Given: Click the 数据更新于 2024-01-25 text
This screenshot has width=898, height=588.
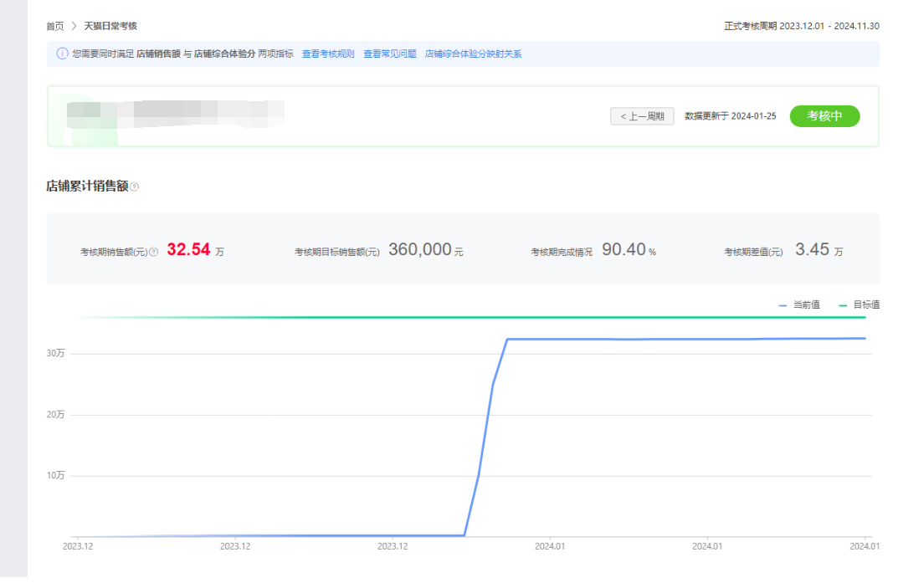Looking at the screenshot, I should pos(730,116).
